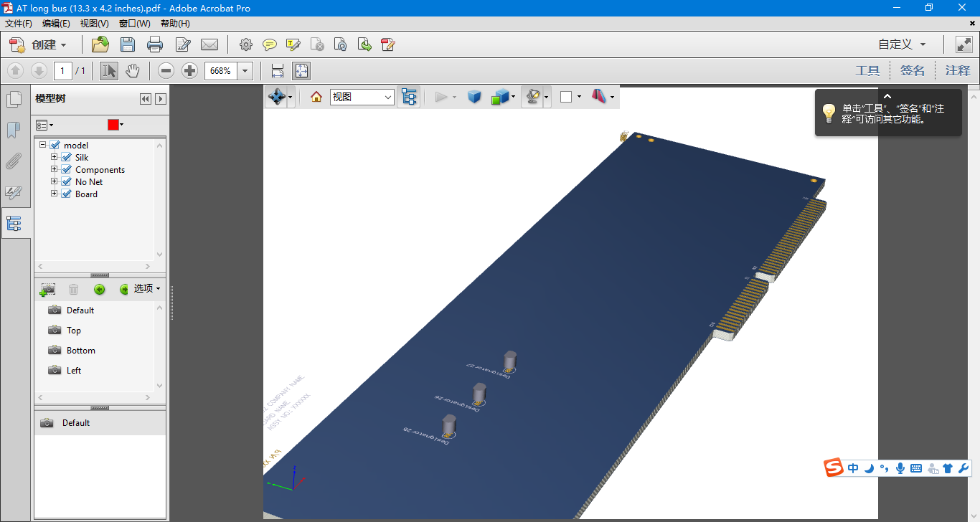This screenshot has height=522, width=980.
Task: Click the 注释 comments button
Action: tap(957, 70)
